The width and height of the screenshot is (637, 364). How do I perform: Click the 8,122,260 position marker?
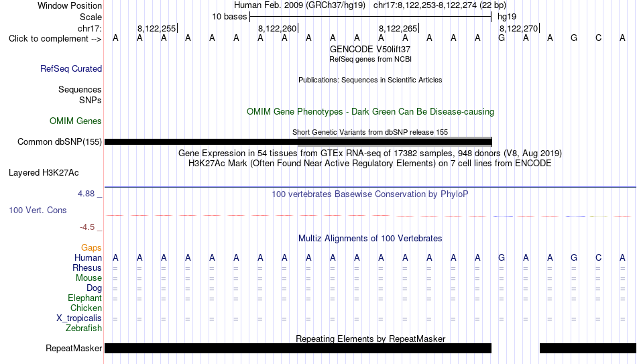pos(278,28)
